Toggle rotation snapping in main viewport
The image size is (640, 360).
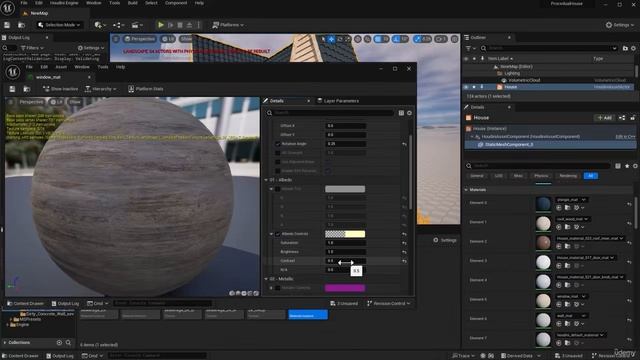(396, 39)
